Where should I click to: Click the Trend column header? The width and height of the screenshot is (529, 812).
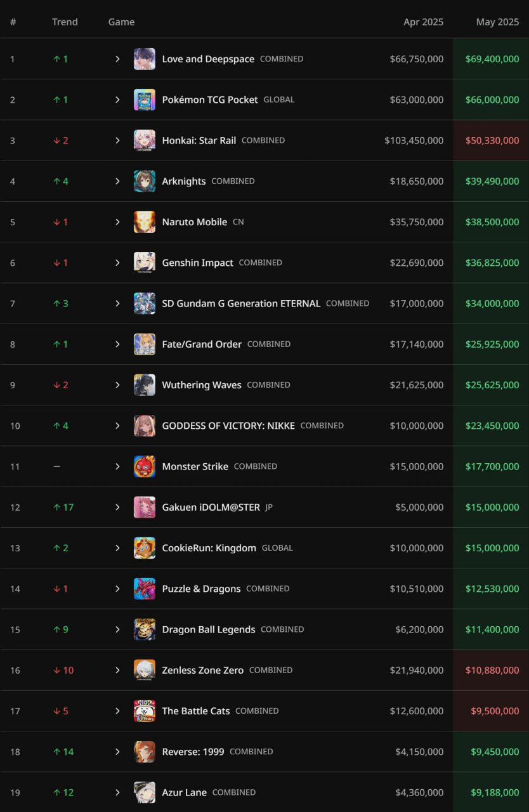point(65,22)
